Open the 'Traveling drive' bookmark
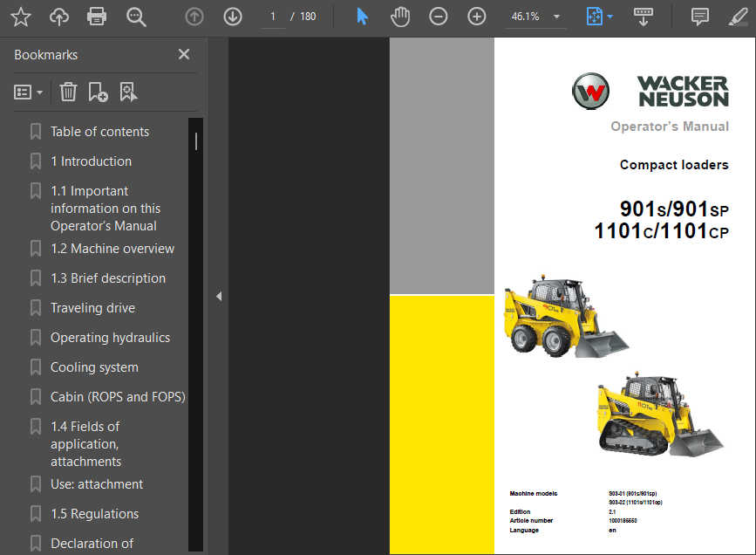This screenshot has height=555, width=756. coord(92,308)
